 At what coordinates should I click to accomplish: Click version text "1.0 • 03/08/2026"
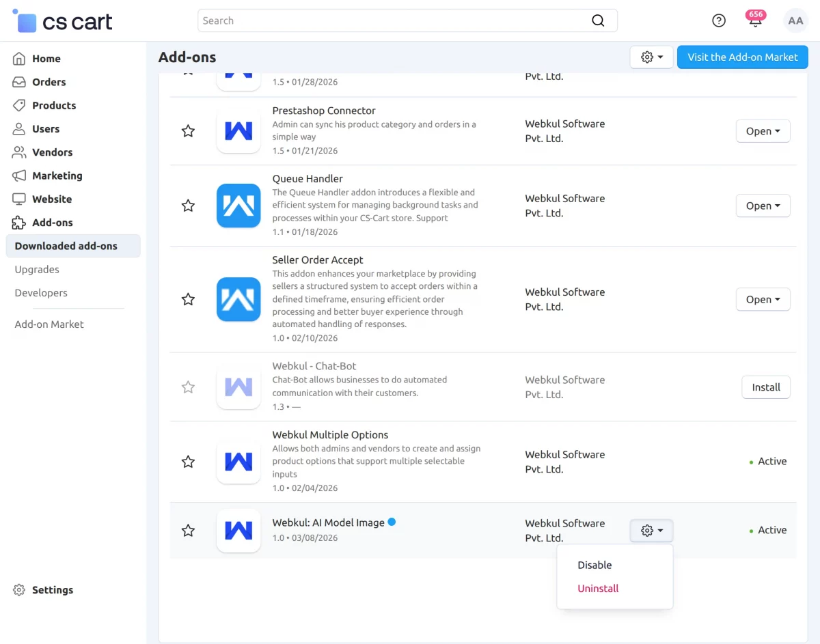[x=305, y=537]
